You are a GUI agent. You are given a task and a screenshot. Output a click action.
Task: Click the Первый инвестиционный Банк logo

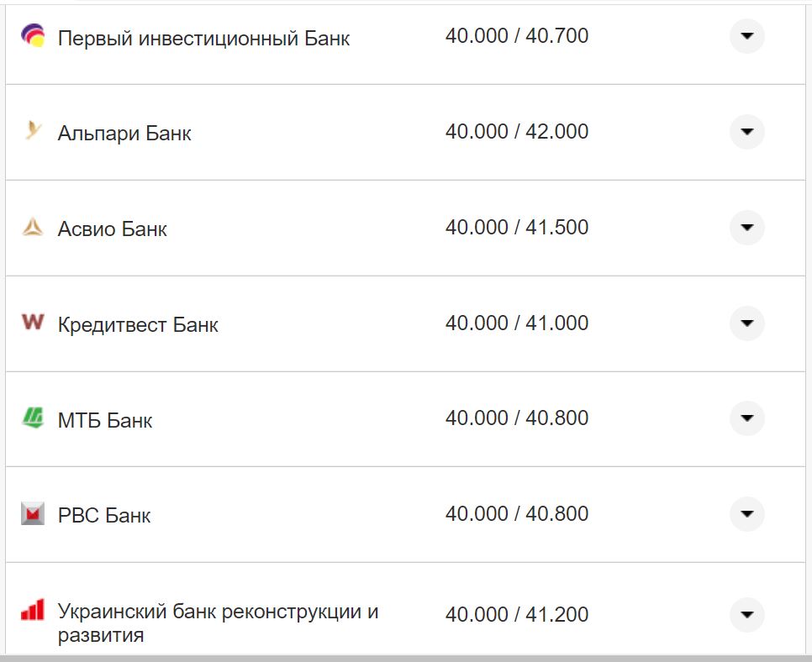point(32,36)
